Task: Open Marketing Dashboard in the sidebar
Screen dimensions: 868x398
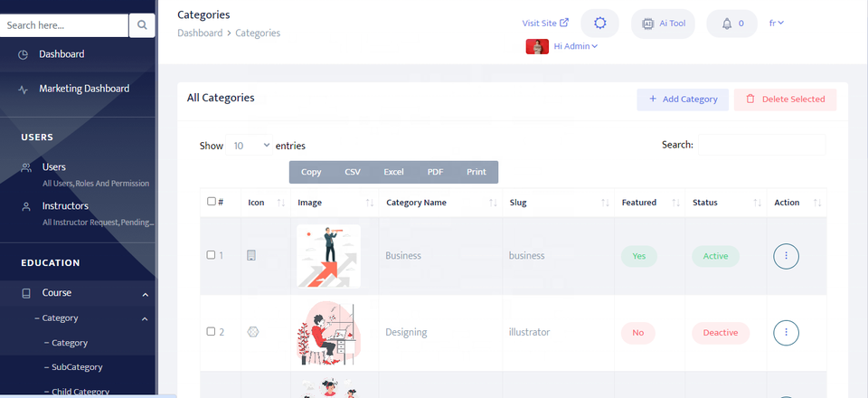Action: [x=84, y=89]
